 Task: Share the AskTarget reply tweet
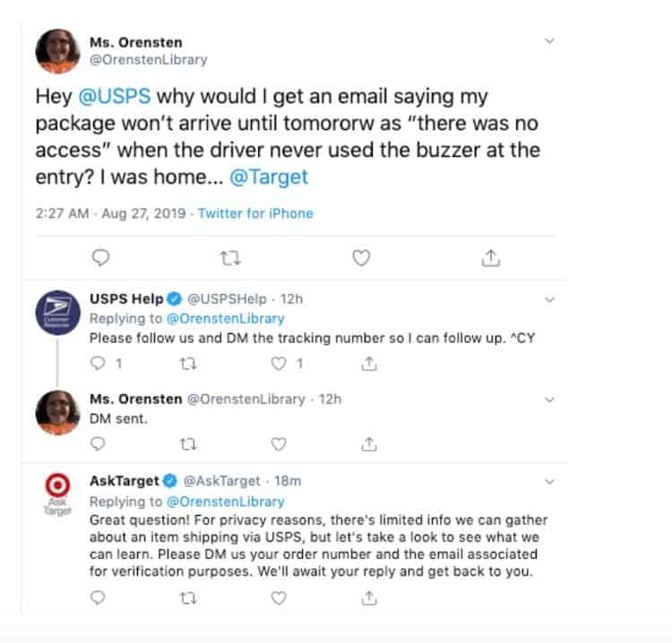[368, 597]
